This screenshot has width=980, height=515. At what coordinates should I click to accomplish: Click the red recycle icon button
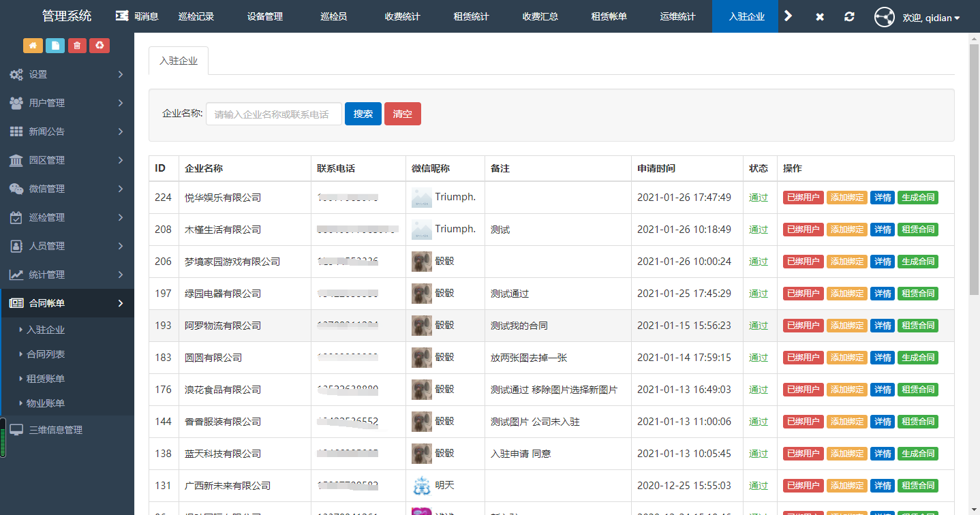point(99,46)
